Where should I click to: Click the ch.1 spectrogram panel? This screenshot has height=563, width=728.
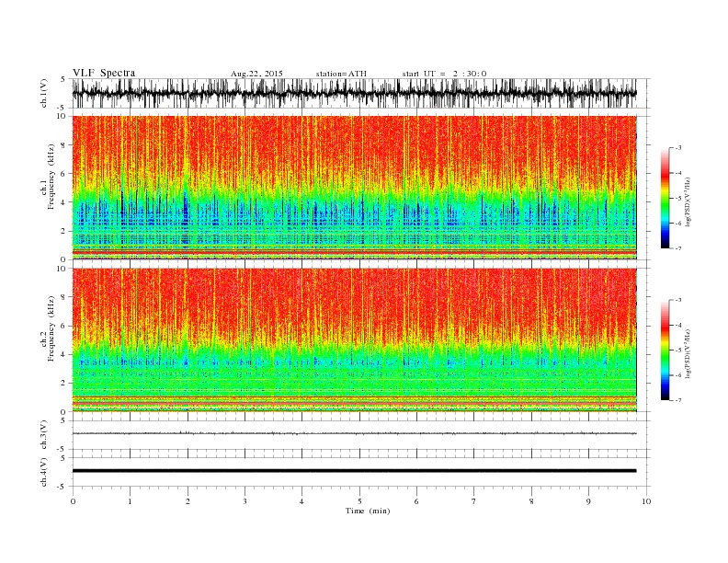(x=354, y=188)
